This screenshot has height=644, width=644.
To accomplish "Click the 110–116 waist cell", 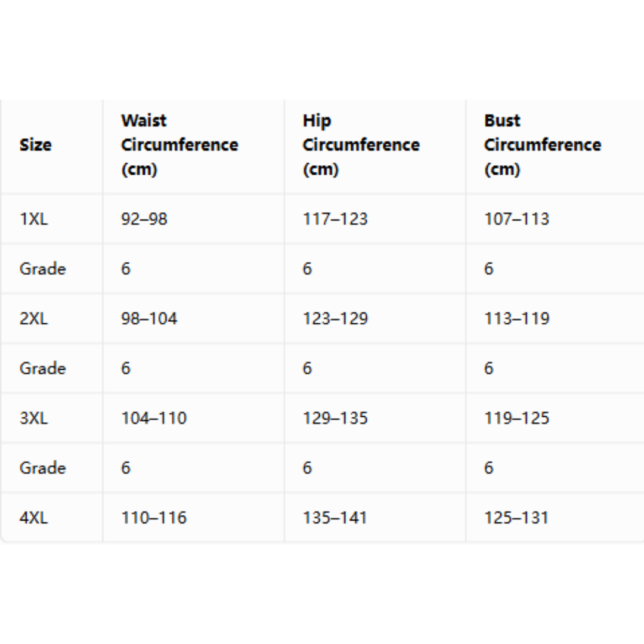I will pos(154,518).
